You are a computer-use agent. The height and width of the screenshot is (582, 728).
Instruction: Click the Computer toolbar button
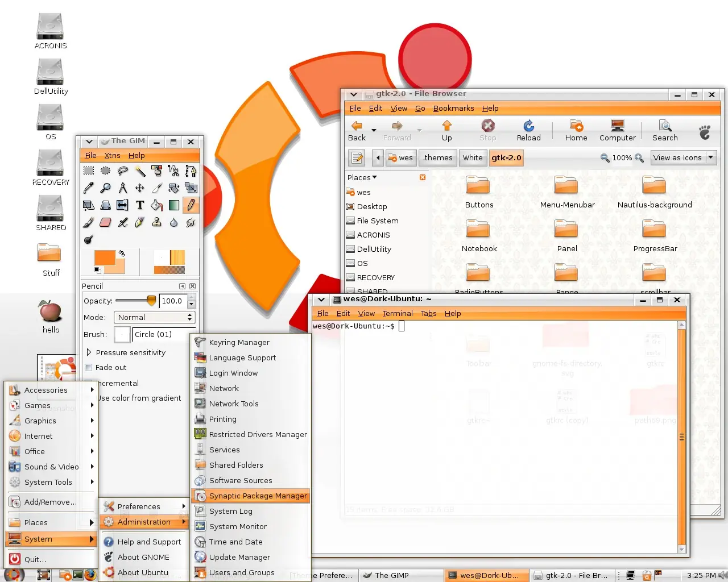(618, 131)
